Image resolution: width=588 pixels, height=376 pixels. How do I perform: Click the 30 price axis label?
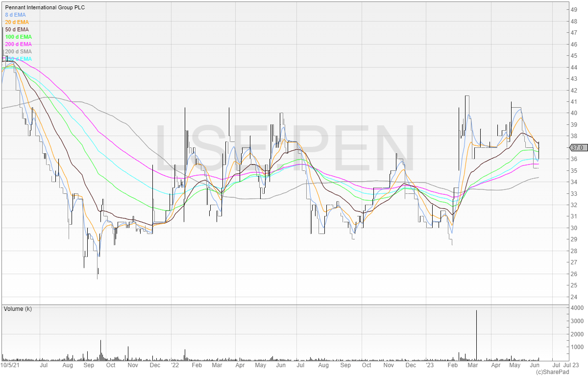[x=573, y=228]
